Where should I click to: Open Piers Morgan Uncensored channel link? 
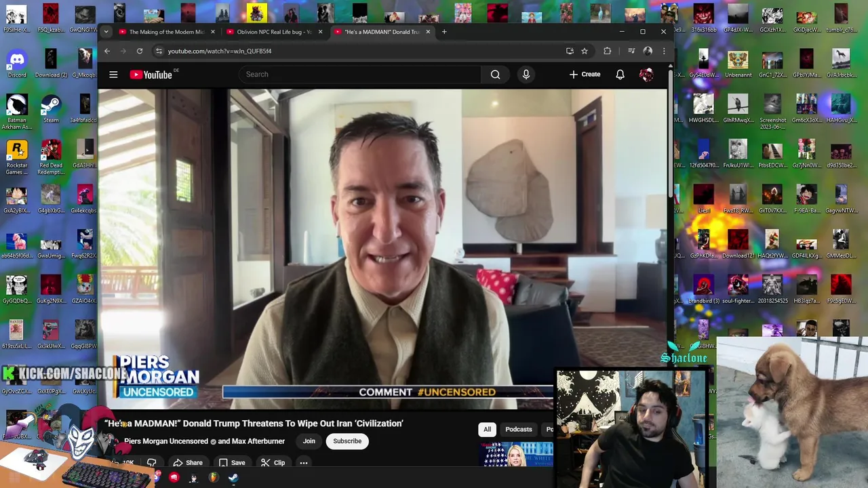pos(166,441)
